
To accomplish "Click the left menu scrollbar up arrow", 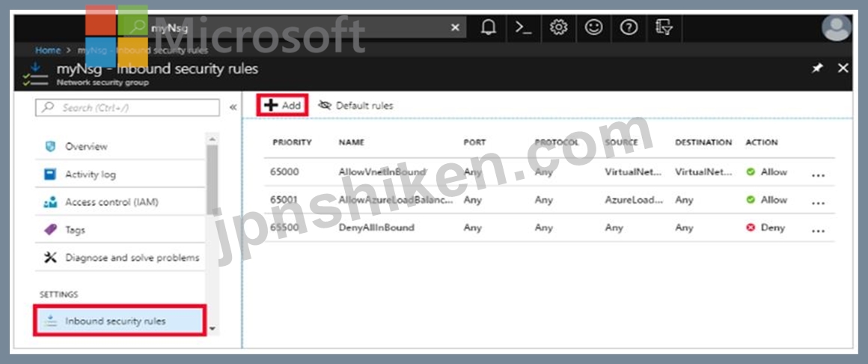I will (x=213, y=139).
